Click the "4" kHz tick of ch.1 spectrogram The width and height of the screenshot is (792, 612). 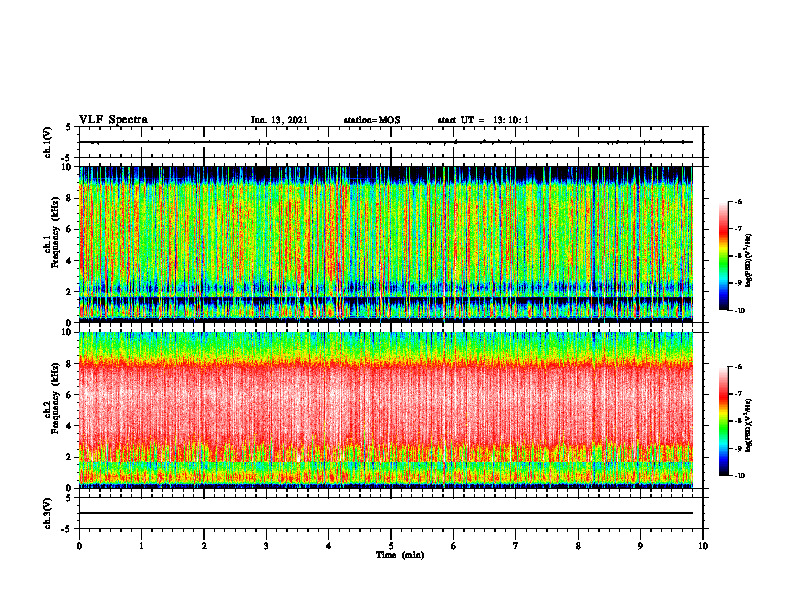click(70, 261)
